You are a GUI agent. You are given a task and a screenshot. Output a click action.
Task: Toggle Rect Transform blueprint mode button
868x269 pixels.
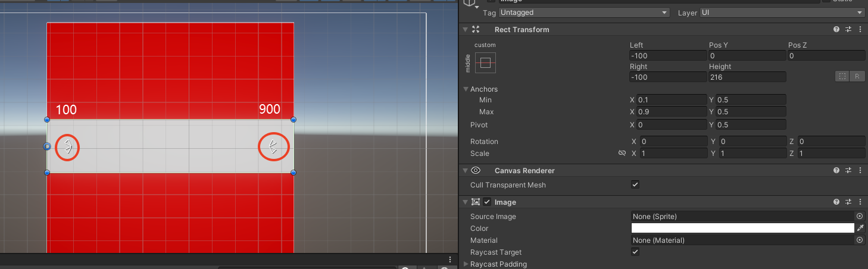click(842, 76)
